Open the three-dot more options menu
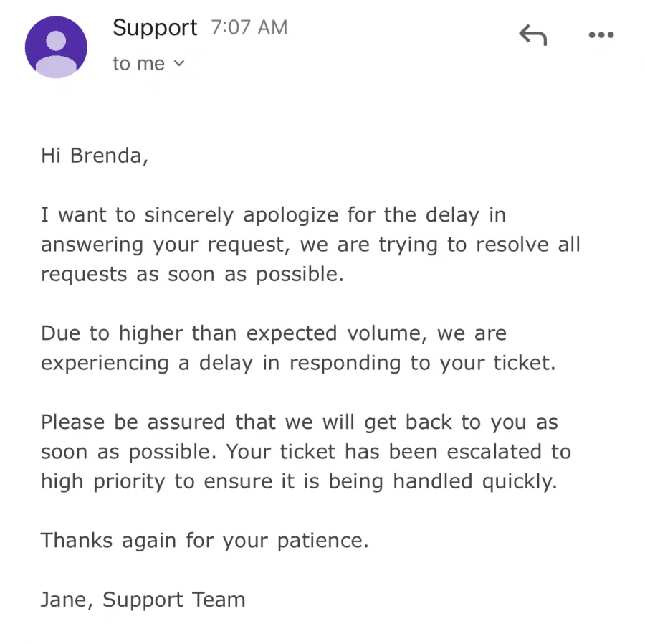The height and width of the screenshot is (644, 645). 601,35
